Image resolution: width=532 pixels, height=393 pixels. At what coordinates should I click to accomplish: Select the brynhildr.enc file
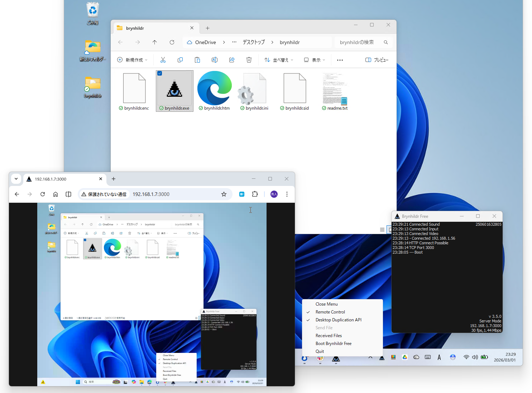pos(134,91)
